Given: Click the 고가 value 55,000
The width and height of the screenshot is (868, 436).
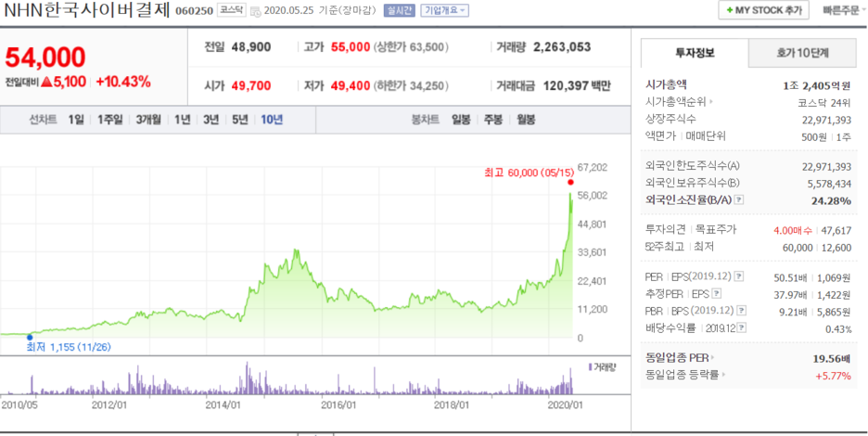Looking at the screenshot, I should [350, 47].
